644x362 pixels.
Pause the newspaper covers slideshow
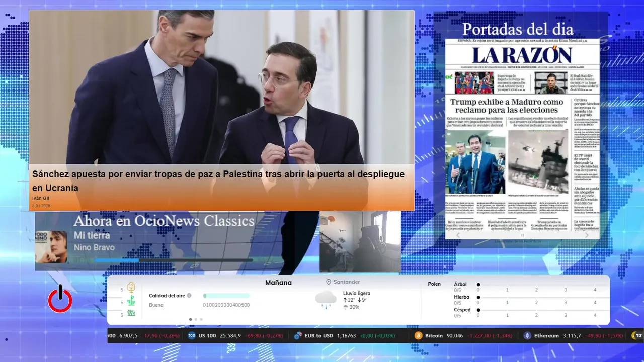pos(522,235)
